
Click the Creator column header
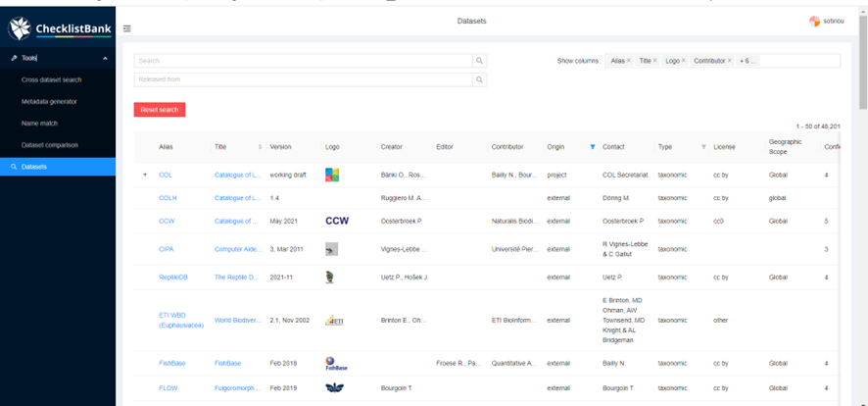click(x=391, y=147)
